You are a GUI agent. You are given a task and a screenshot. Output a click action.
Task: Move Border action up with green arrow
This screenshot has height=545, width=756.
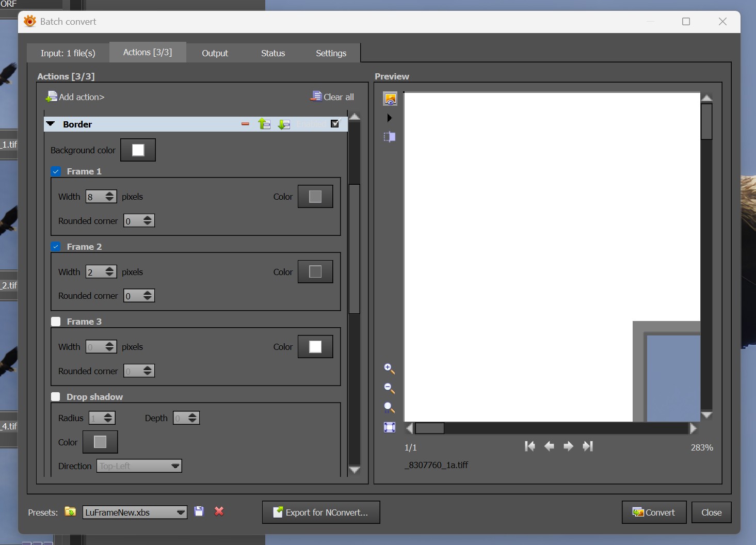264,124
